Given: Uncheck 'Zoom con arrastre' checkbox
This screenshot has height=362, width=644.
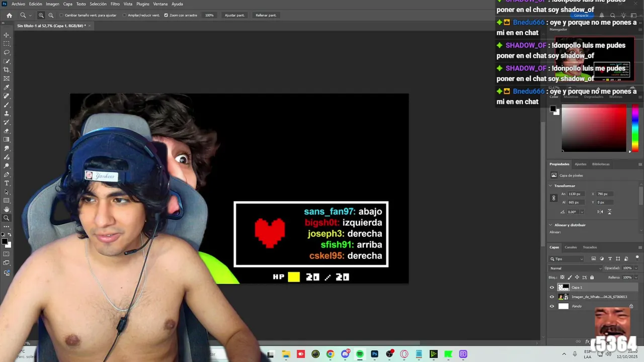Looking at the screenshot, I should pos(166,16).
